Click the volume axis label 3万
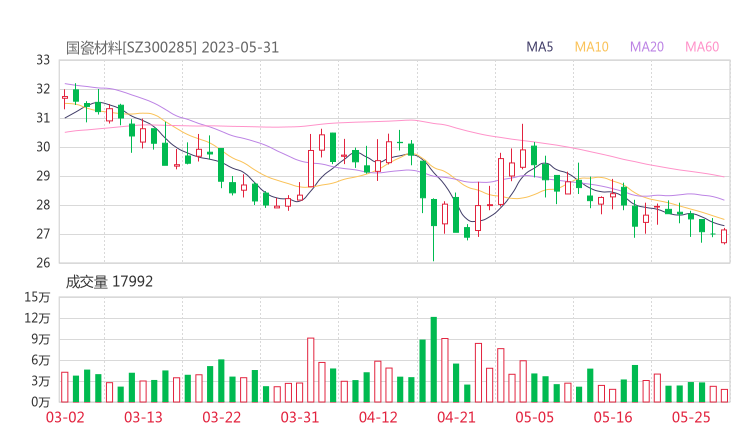 coord(41,381)
